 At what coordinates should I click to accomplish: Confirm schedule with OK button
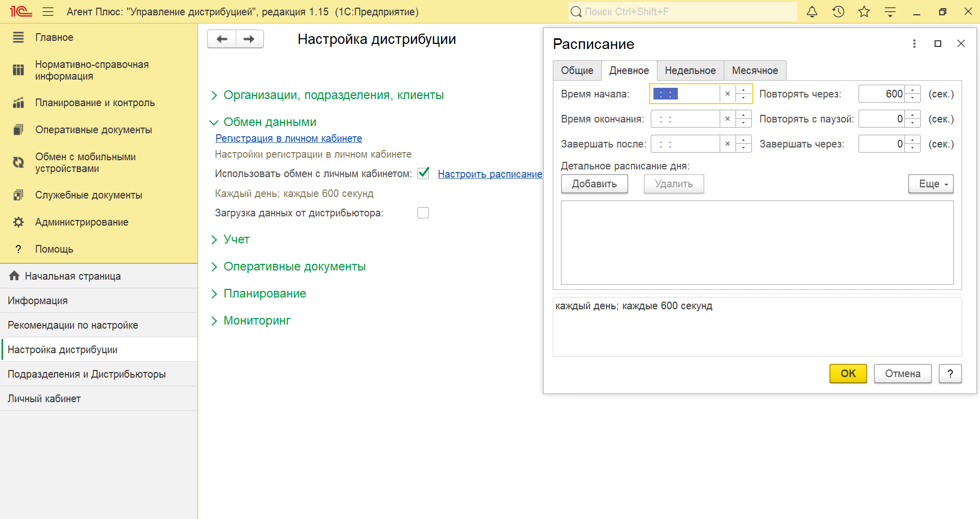coord(848,374)
